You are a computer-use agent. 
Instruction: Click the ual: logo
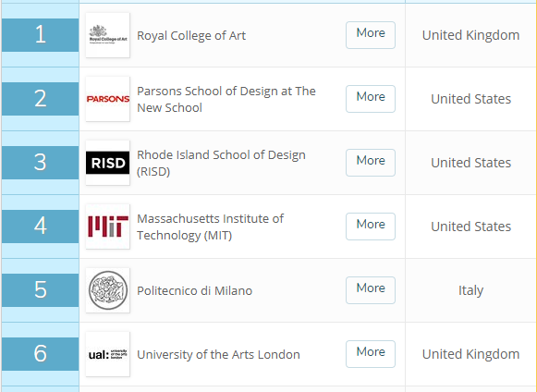click(107, 354)
